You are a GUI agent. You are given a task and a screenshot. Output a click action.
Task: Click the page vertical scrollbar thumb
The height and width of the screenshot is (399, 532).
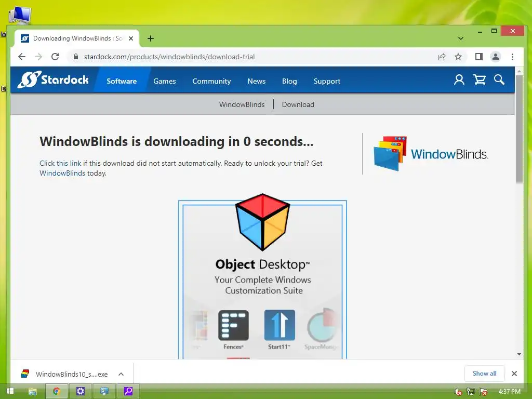click(519, 129)
